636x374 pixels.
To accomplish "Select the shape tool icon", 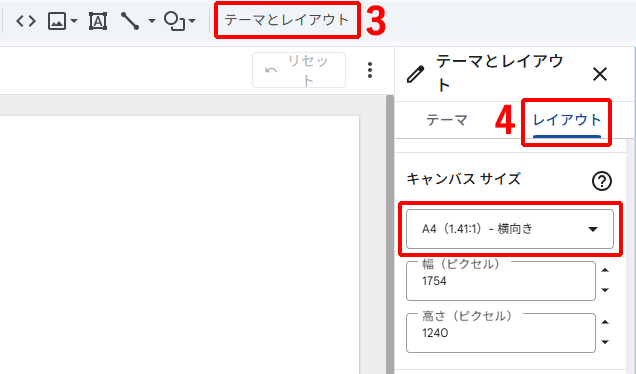I will 174,21.
